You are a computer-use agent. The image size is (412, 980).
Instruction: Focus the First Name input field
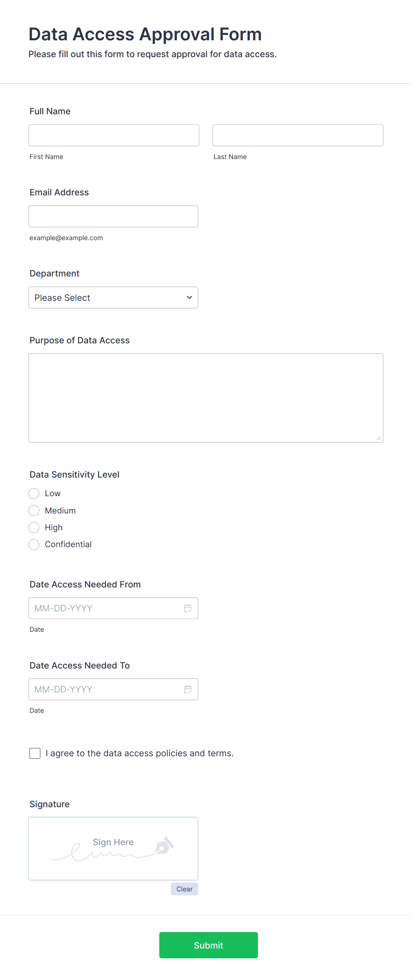tap(114, 135)
